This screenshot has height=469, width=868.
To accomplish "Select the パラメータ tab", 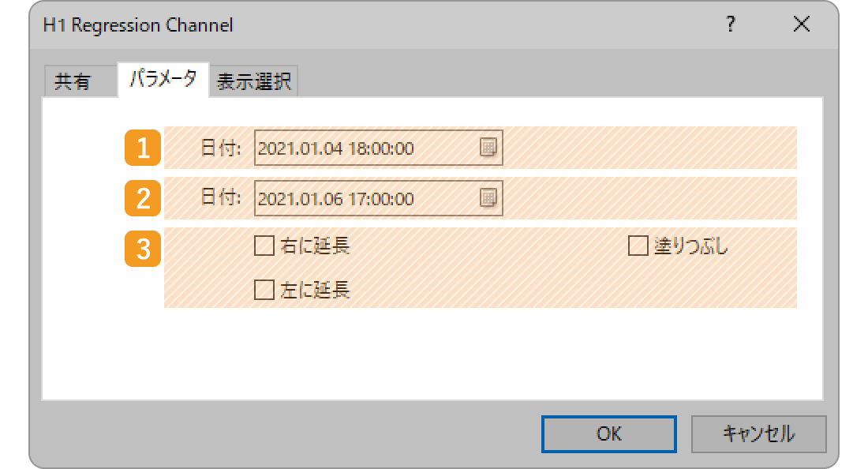I will (163, 80).
